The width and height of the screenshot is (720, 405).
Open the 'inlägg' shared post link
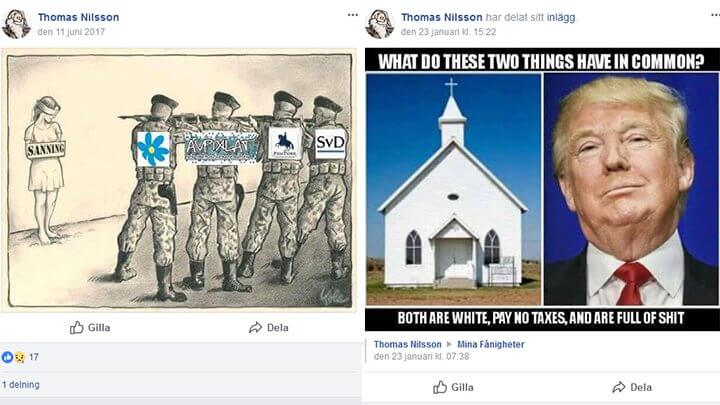coord(561,17)
